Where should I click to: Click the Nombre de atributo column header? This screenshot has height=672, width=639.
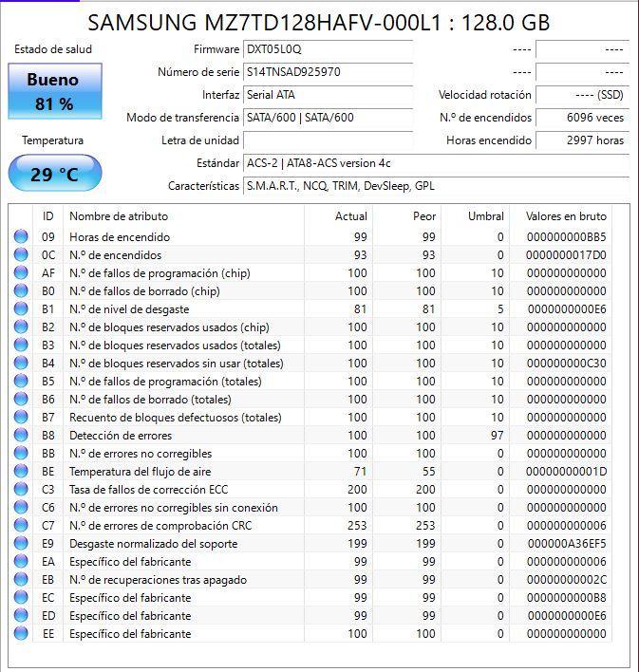tap(183, 216)
